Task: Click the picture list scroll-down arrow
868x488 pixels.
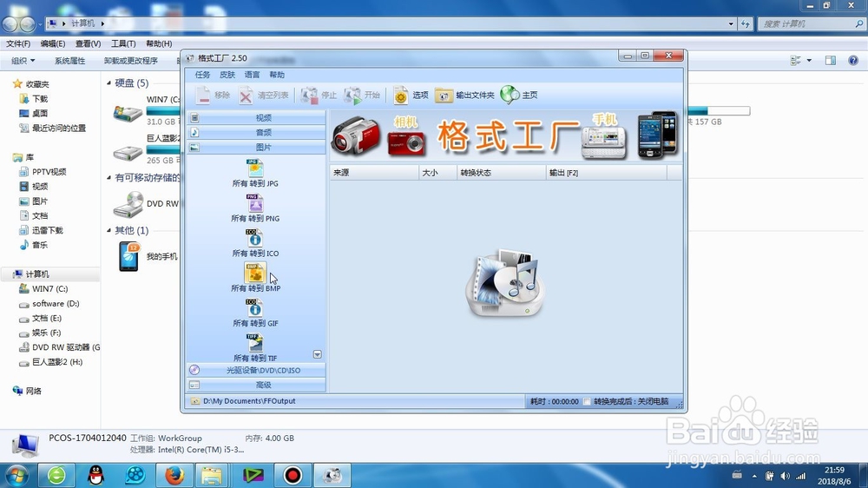Action: 317,354
